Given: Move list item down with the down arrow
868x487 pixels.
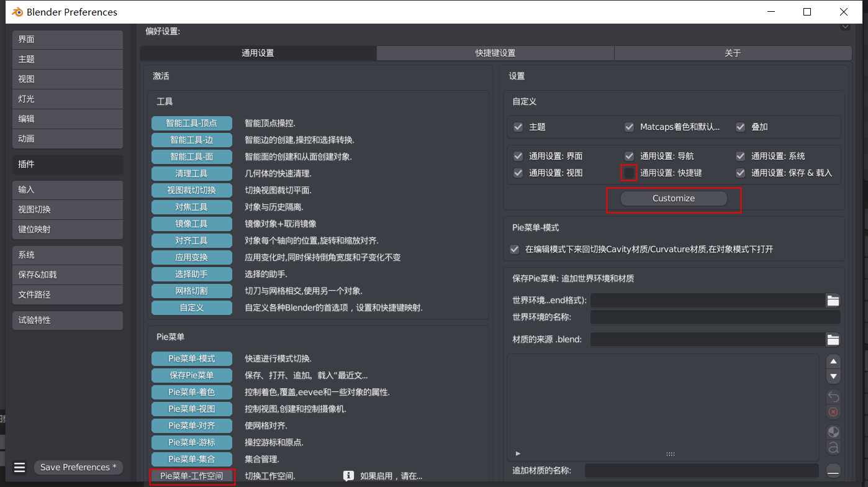Looking at the screenshot, I should click(834, 376).
